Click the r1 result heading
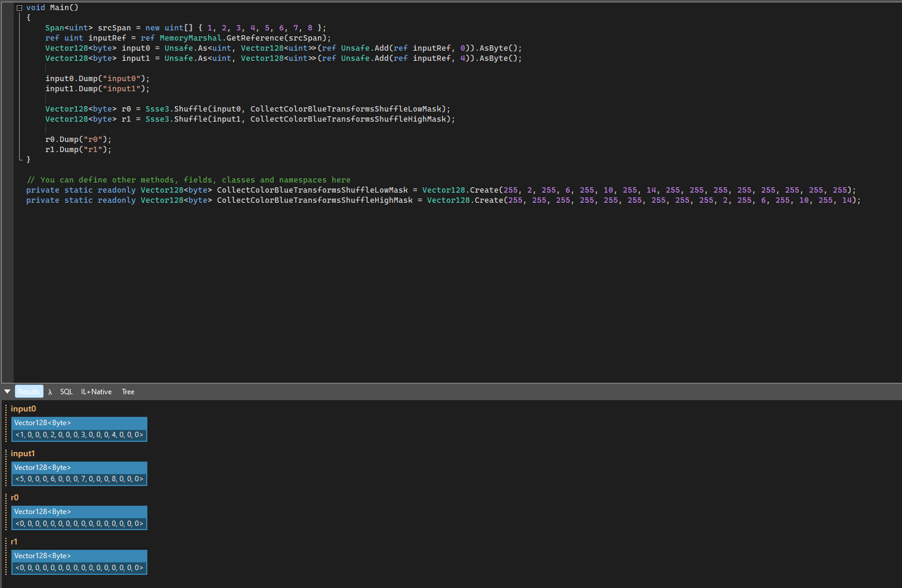This screenshot has height=588, width=902. [x=14, y=541]
